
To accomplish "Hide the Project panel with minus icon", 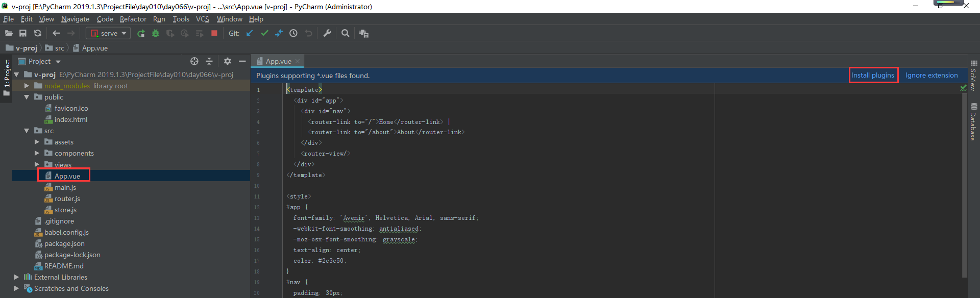I will (x=242, y=61).
